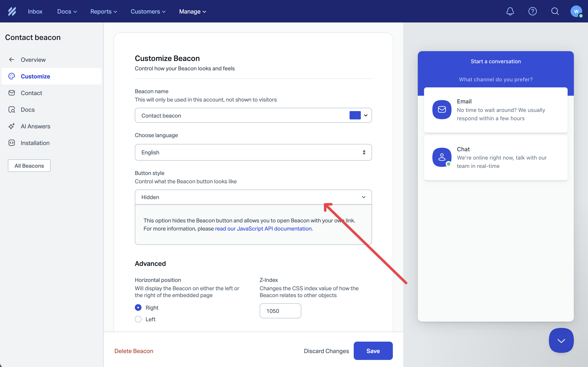Open the Choose language English selector

253,153
